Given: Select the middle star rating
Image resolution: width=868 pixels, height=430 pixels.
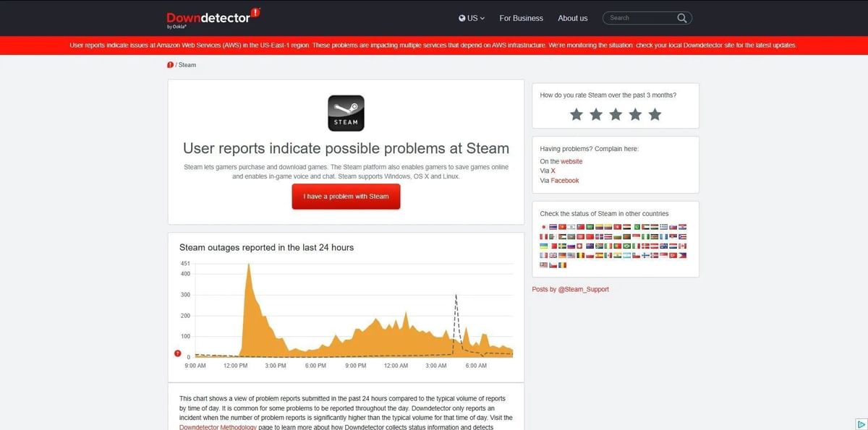Looking at the screenshot, I should click(x=616, y=113).
